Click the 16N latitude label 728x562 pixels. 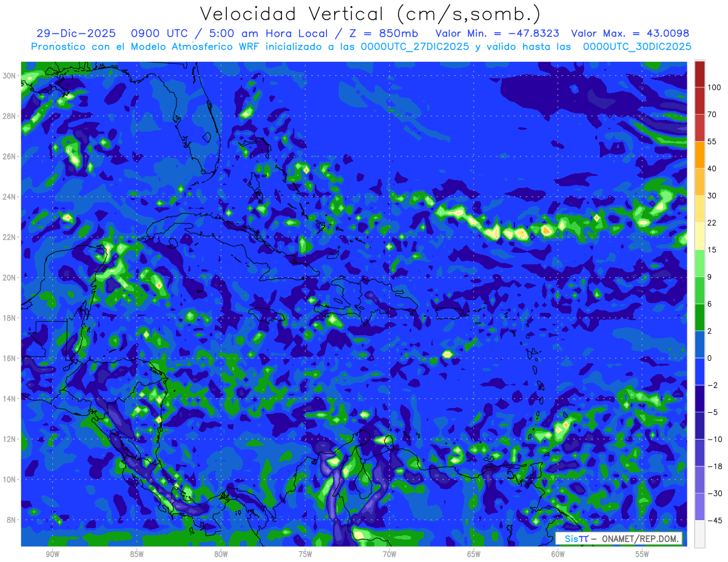click(10, 358)
